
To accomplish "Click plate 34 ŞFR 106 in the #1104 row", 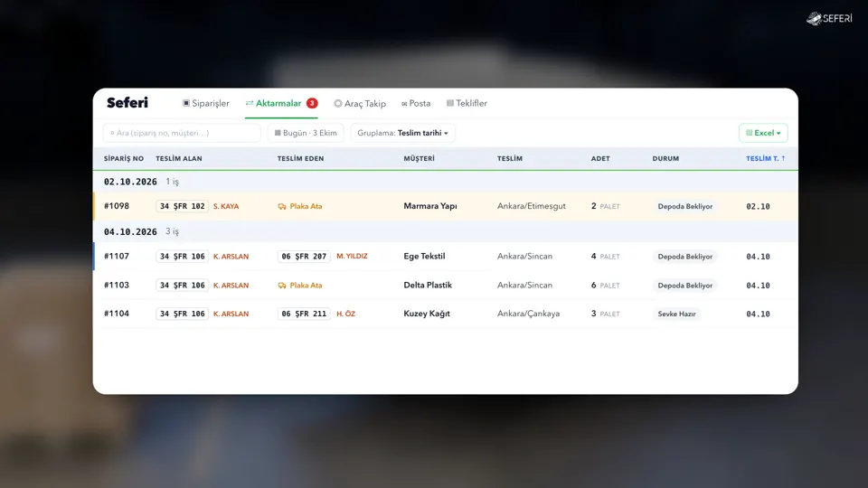I will (182, 314).
